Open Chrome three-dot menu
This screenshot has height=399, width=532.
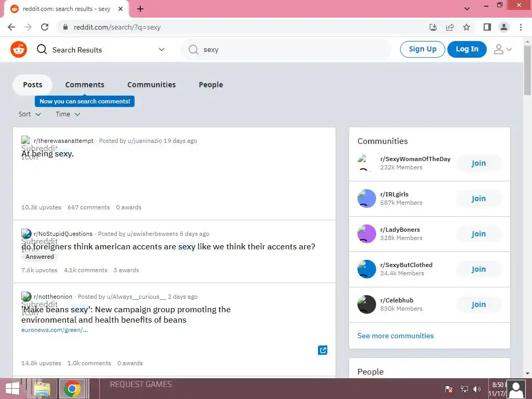(521, 27)
